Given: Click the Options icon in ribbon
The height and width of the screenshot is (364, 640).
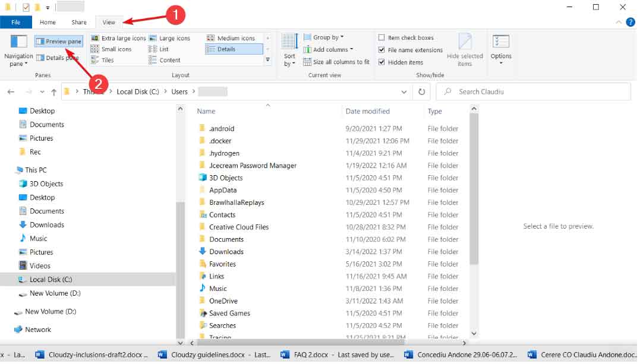Looking at the screenshot, I should (x=501, y=48).
